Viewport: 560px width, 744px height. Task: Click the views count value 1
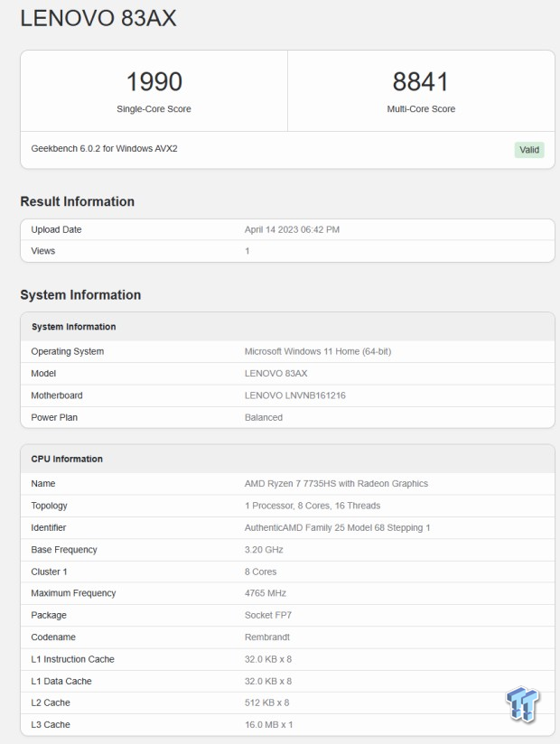point(247,251)
